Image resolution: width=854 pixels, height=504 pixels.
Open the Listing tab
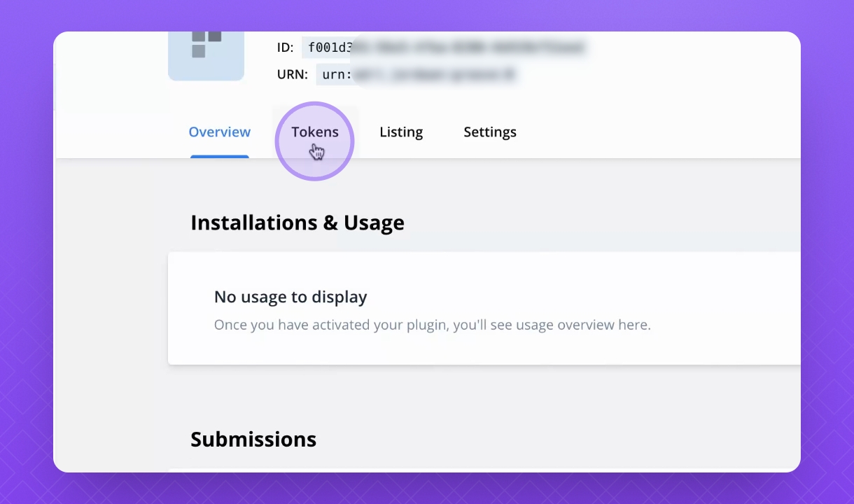pos(401,132)
